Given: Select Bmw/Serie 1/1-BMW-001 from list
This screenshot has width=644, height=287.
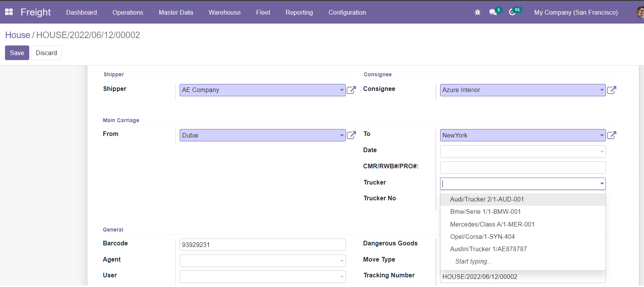Looking at the screenshot, I should tap(485, 211).
